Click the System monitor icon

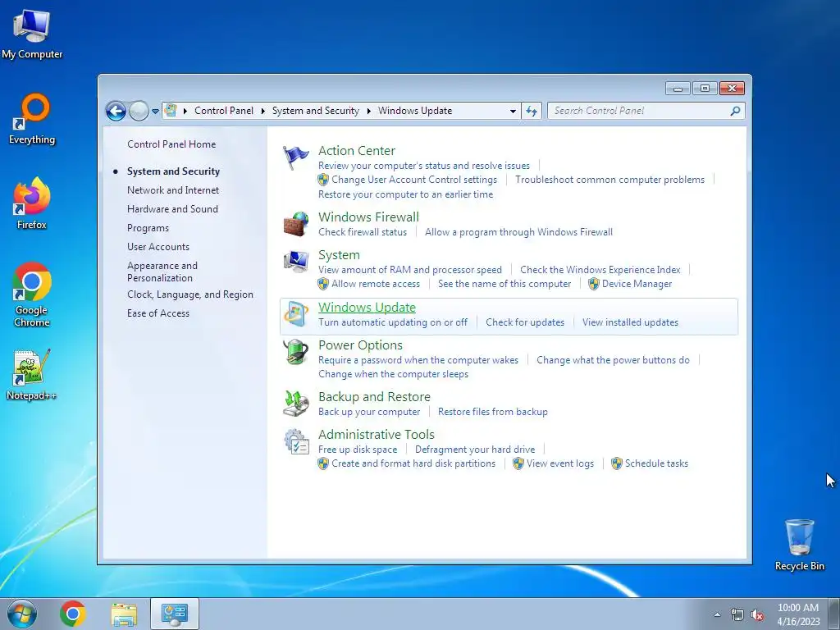point(295,262)
